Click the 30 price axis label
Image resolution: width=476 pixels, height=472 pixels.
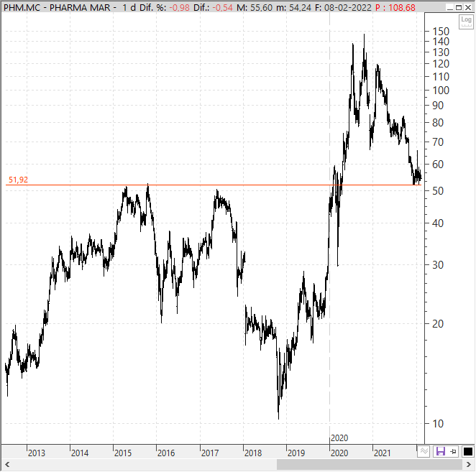point(438,265)
